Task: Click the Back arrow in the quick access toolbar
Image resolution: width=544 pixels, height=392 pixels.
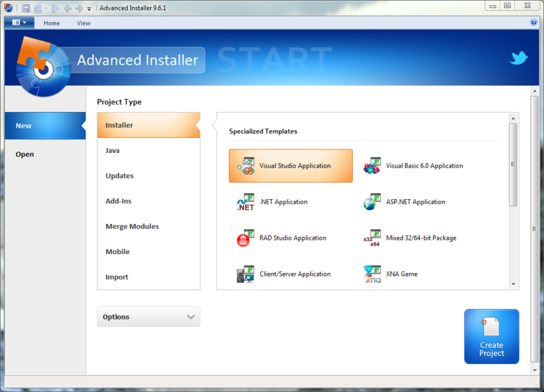Action: pyautogui.click(x=67, y=8)
